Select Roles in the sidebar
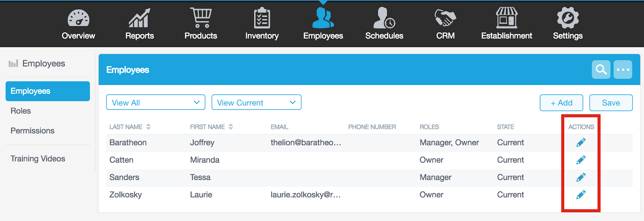The image size is (644, 221). click(21, 111)
